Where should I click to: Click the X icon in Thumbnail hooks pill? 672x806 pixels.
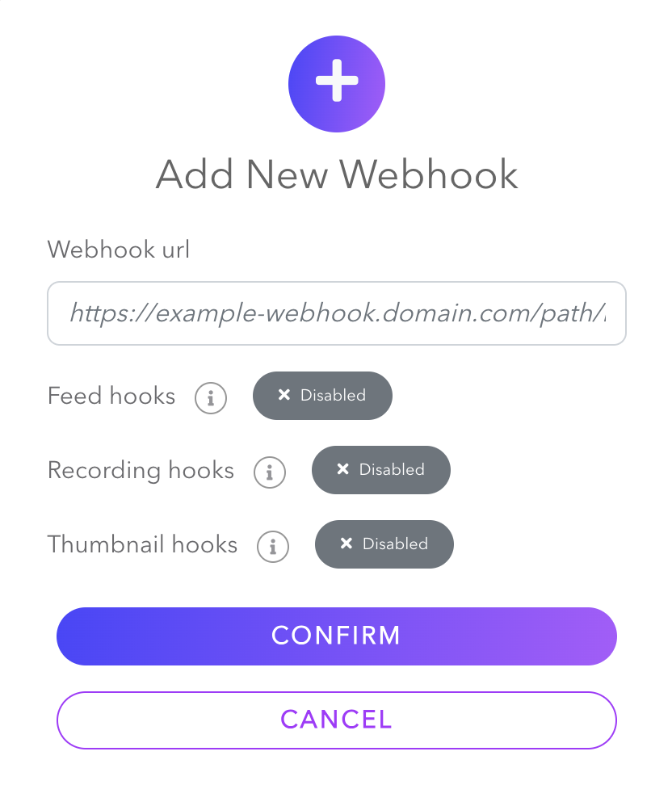tap(346, 544)
